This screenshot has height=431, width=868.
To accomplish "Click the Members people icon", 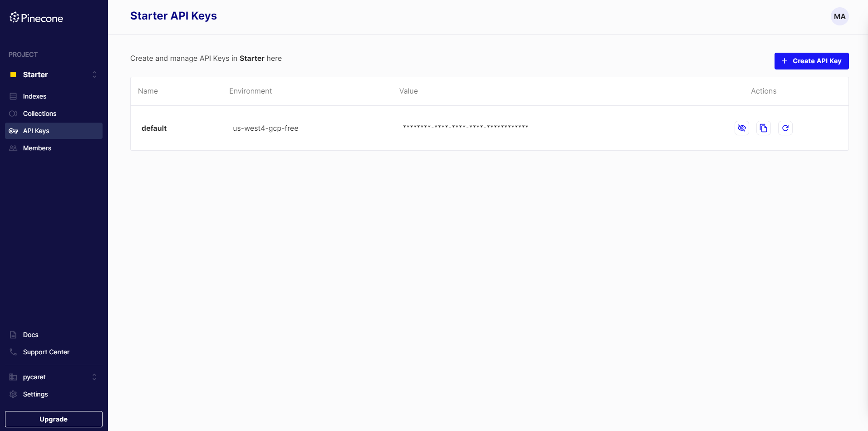I will [x=13, y=148].
